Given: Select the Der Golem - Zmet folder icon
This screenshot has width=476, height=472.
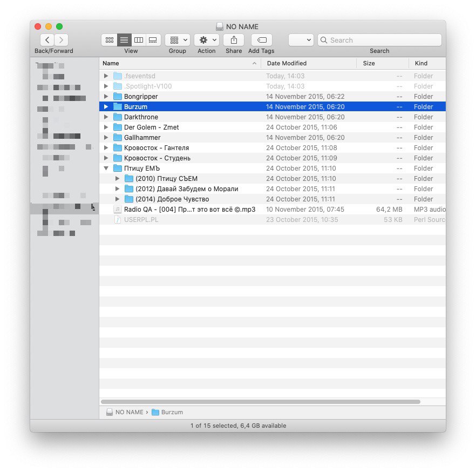Looking at the screenshot, I should pyautogui.click(x=118, y=127).
